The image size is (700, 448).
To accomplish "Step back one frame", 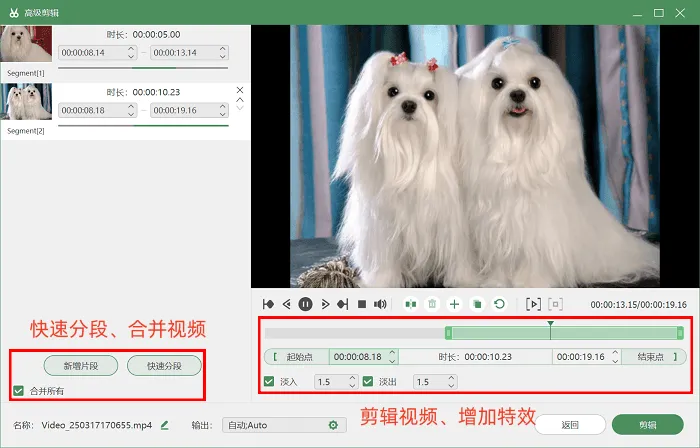I will [287, 304].
